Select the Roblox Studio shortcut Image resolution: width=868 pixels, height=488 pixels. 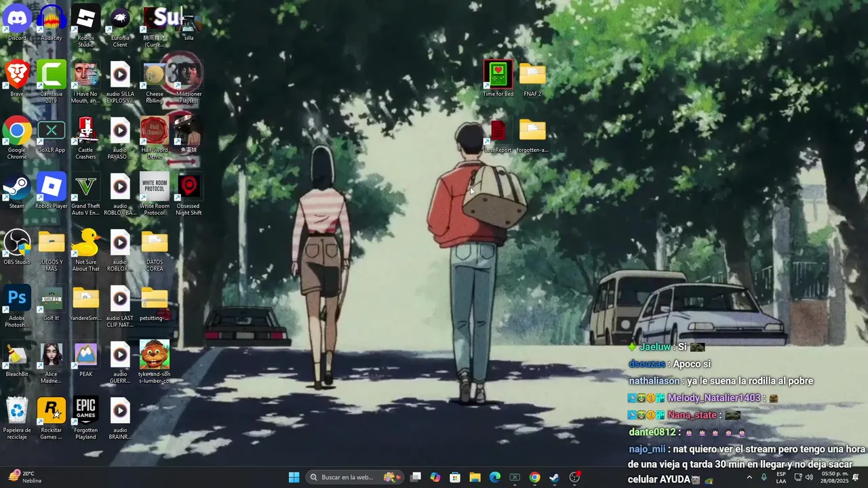tap(86, 27)
